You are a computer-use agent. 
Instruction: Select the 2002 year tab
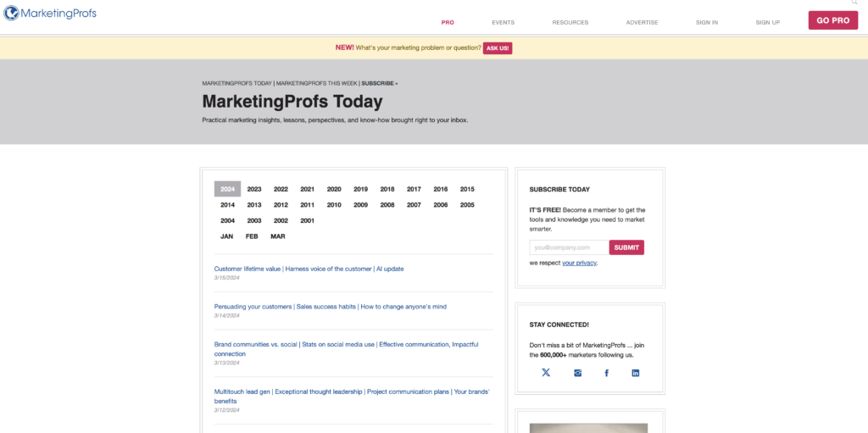pos(281,220)
